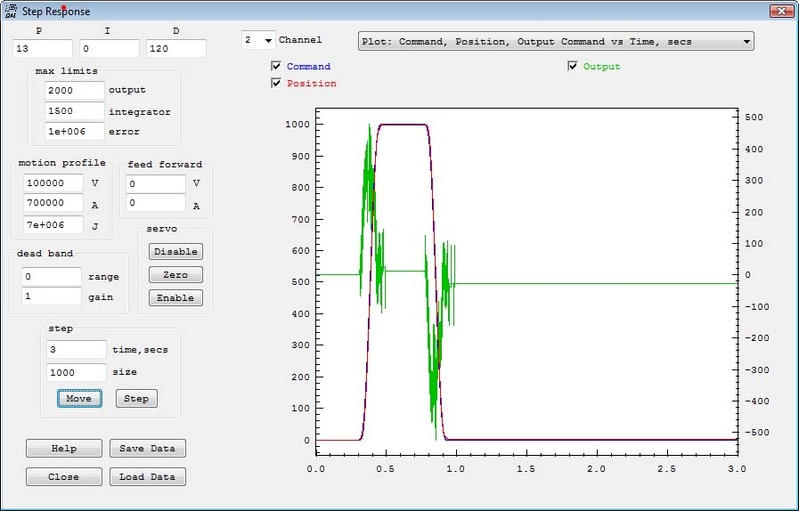Click the Step Response window title icon
This screenshot has width=799, height=511.
10,11
